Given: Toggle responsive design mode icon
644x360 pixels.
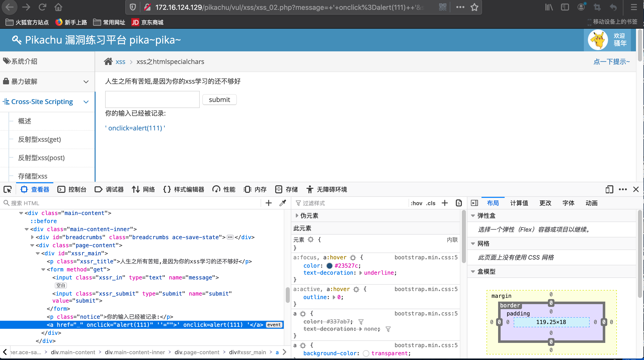Looking at the screenshot, I should pyautogui.click(x=609, y=189).
